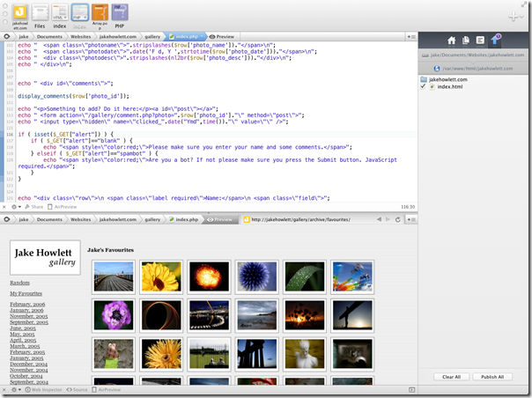
Task: Go back in the preview browser
Action: (x=379, y=219)
